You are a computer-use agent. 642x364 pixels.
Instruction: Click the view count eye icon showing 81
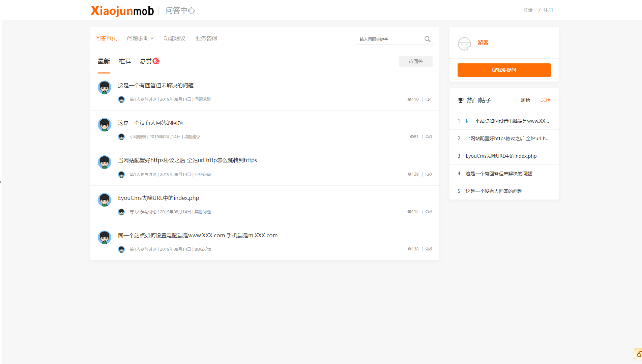[x=412, y=137]
